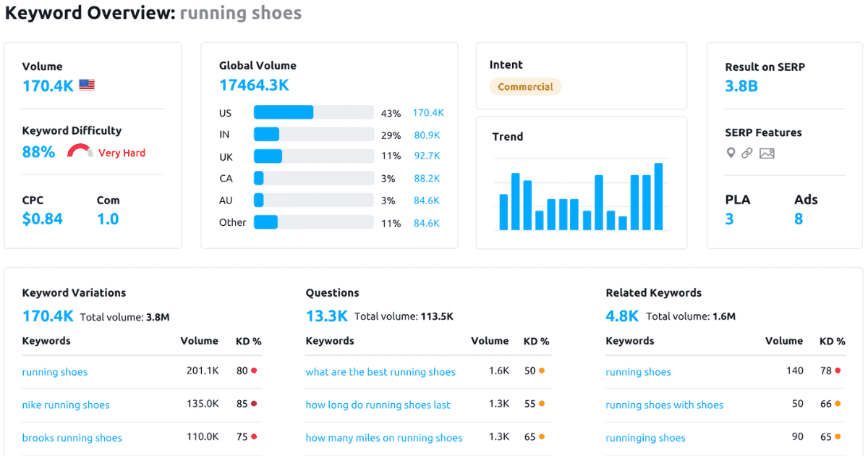Select the Other volume share bar
The image size is (868, 456).
point(313,222)
